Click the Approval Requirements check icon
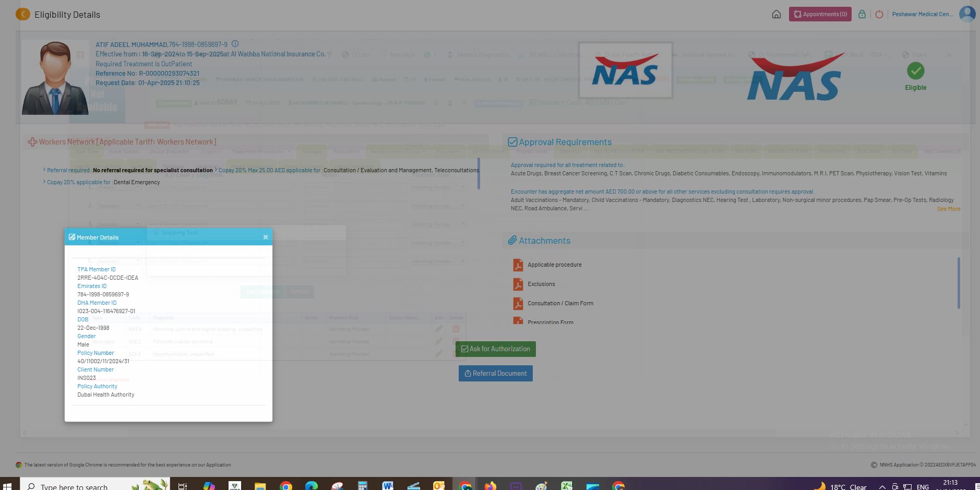 click(x=512, y=142)
